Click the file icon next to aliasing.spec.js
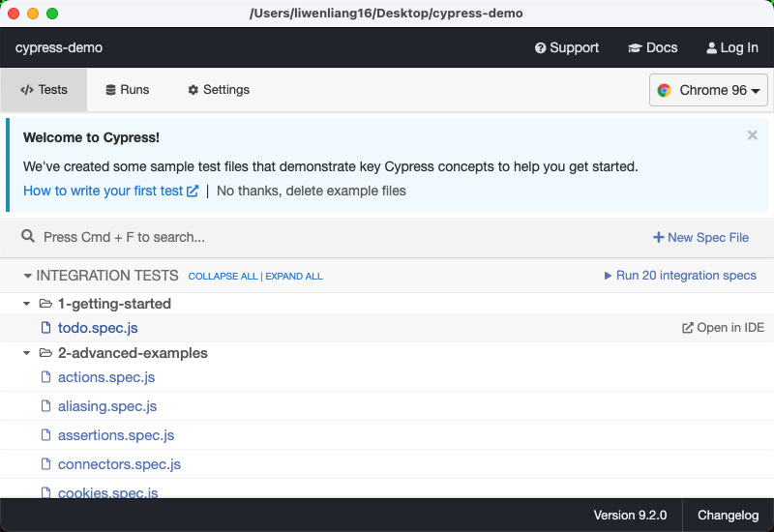Screen dimensions: 774x532 (45, 406)
